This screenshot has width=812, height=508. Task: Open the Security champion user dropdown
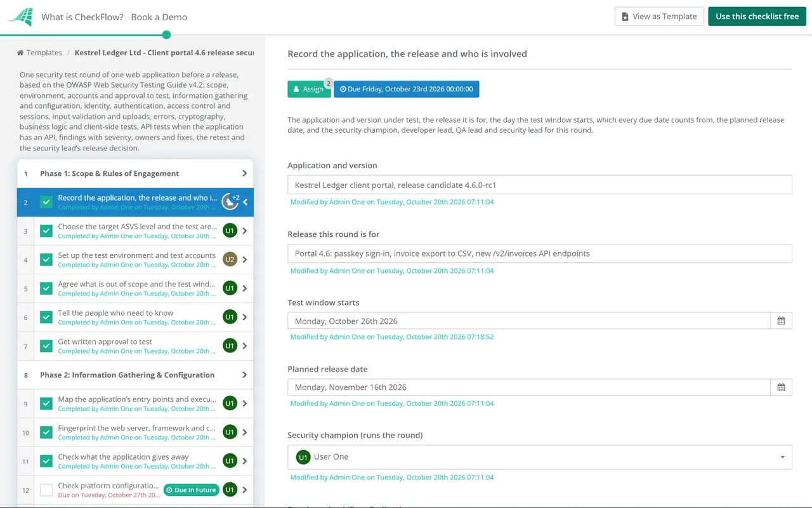(540, 457)
